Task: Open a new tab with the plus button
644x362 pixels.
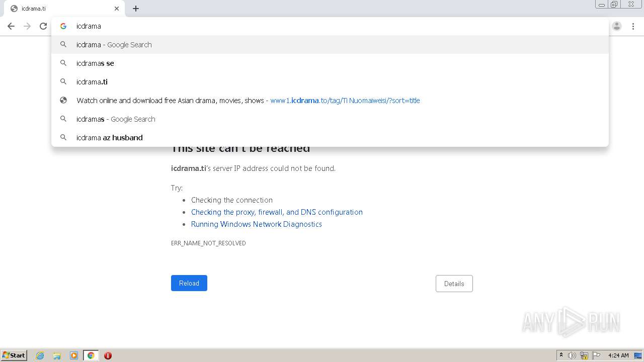Action: [x=136, y=9]
